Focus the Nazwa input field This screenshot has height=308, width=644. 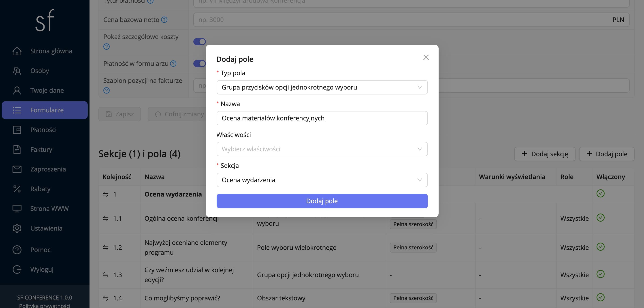click(x=322, y=118)
